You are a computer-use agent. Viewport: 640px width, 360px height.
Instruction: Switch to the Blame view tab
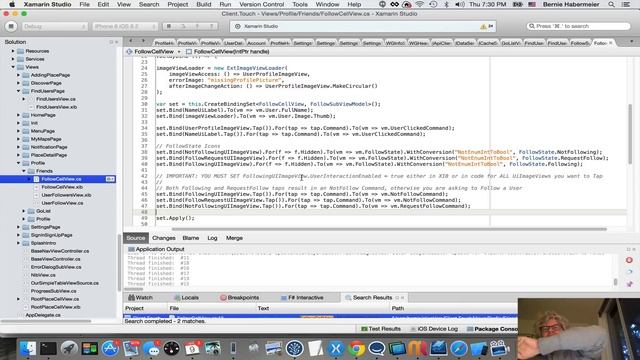tap(191, 238)
